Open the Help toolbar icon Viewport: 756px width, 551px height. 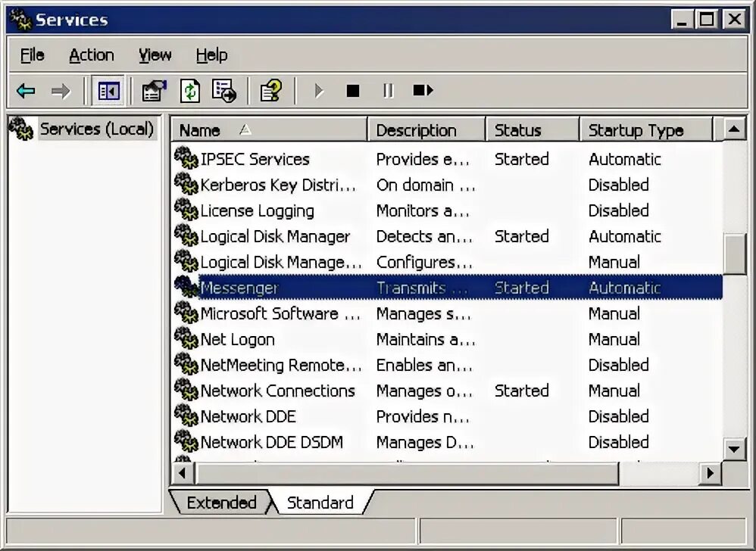pos(270,91)
